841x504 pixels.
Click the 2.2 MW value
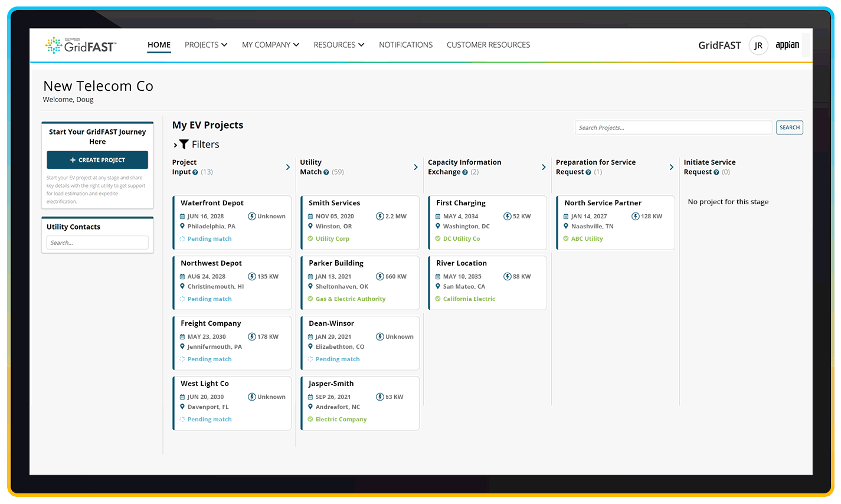(x=396, y=217)
